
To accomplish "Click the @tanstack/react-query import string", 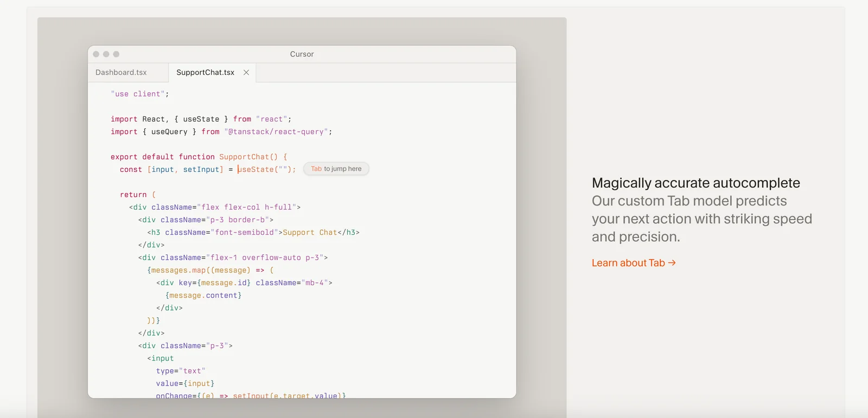I will tap(276, 132).
